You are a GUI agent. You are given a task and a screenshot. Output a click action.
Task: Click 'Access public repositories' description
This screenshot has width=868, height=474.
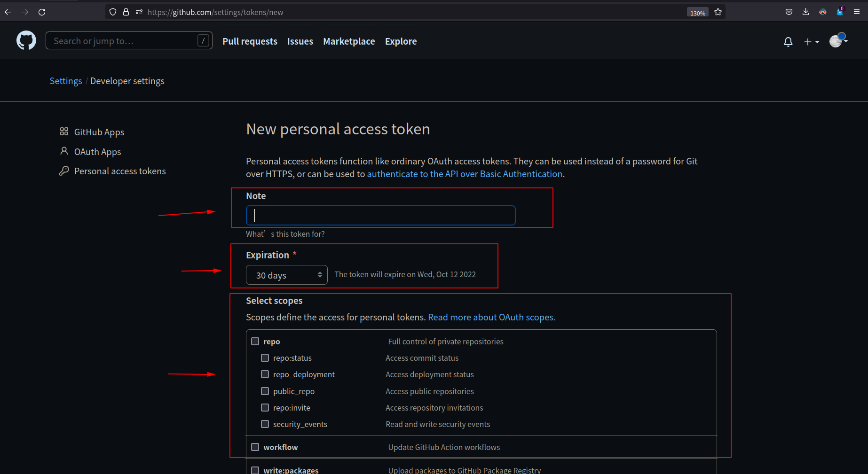click(x=430, y=391)
